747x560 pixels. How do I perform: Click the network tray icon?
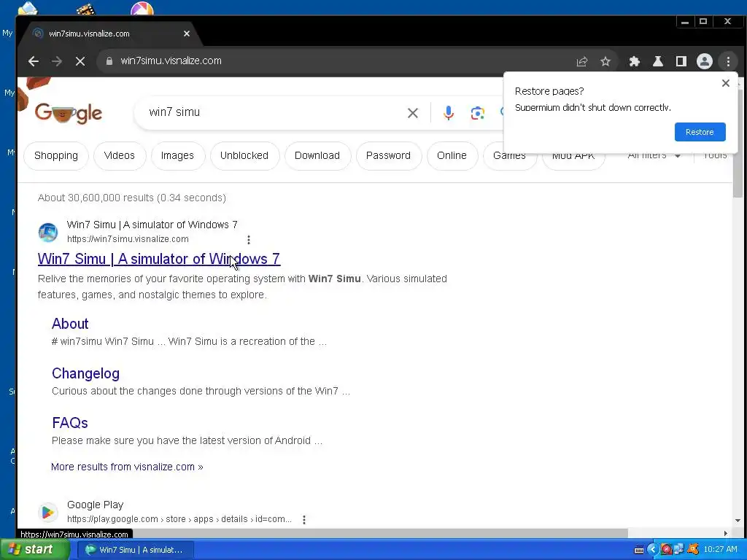point(678,550)
